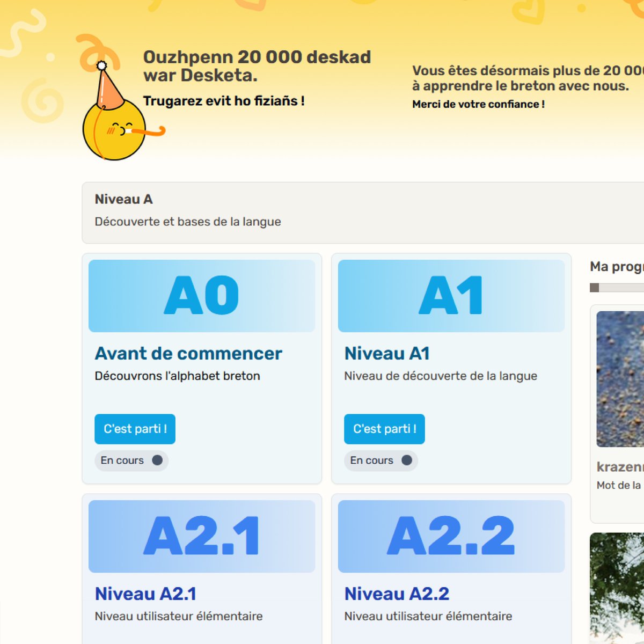Start Niveau A1 with C'est parti button
The image size is (644, 644).
click(x=384, y=429)
